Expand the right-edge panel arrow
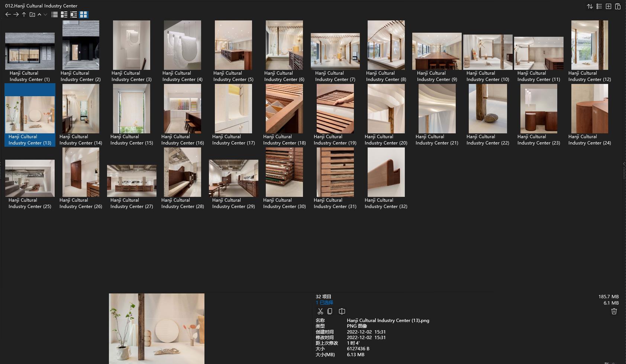Screen dimensions: 626x364 click(x=624, y=163)
